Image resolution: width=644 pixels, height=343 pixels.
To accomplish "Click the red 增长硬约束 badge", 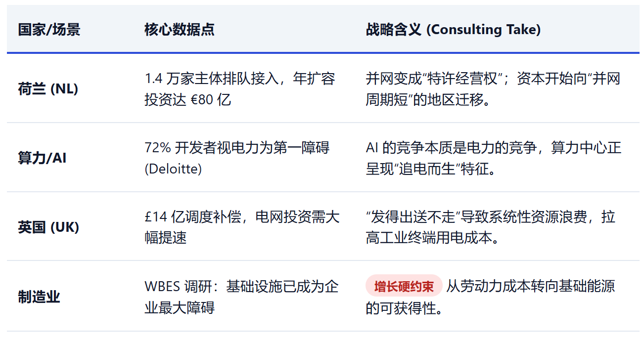I will pyautogui.click(x=404, y=286).
